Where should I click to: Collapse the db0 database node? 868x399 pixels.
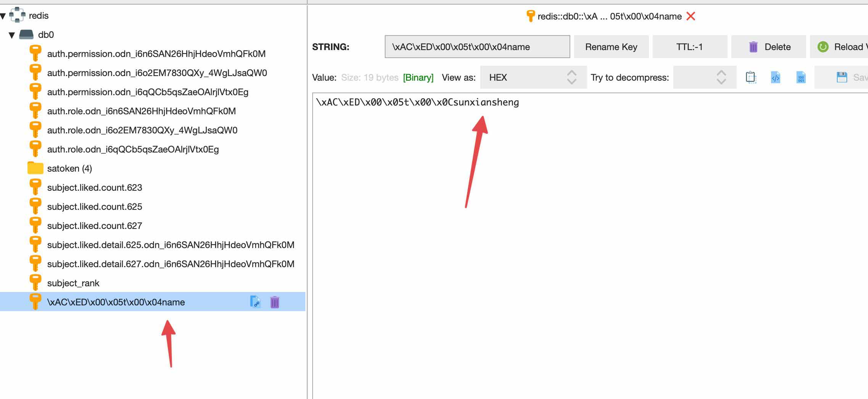[x=12, y=35]
